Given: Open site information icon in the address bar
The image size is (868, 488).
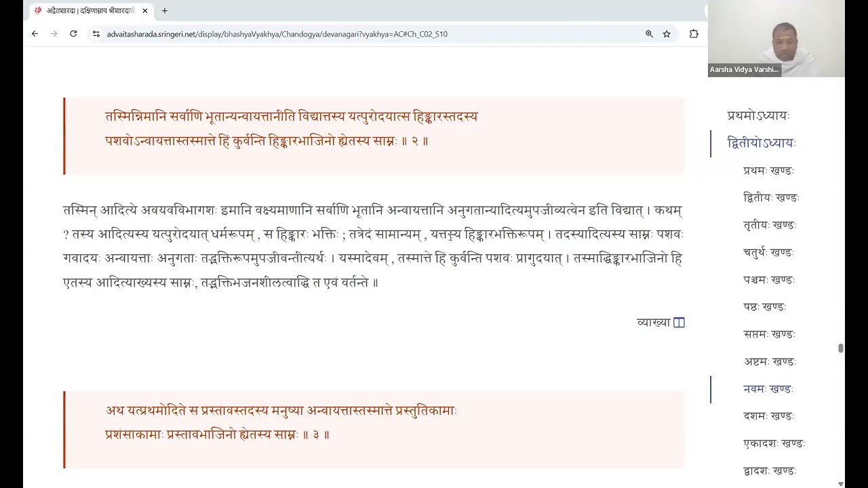Looking at the screenshot, I should click(96, 34).
